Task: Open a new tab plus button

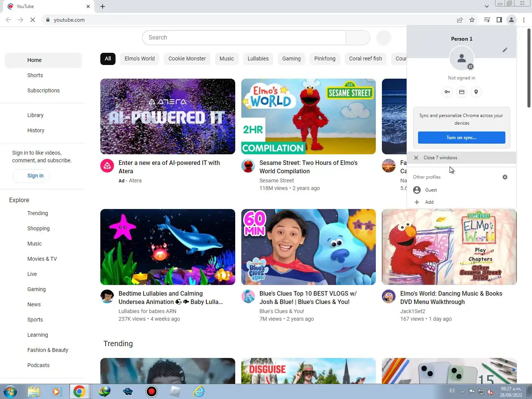Action: [x=103, y=6]
